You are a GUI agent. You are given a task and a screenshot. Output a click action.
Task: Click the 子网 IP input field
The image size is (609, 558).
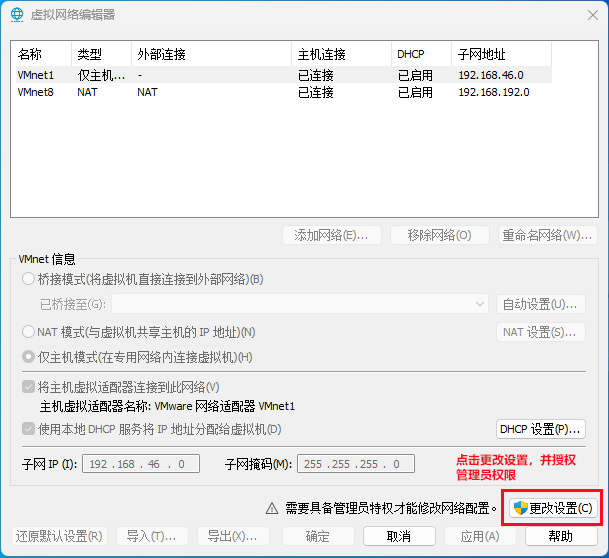(x=141, y=464)
